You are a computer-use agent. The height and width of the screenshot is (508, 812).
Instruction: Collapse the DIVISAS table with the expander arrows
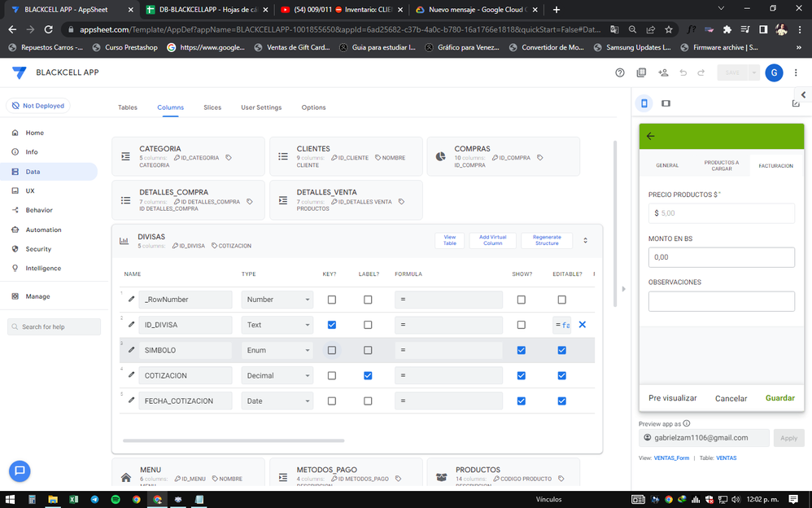tap(585, 240)
